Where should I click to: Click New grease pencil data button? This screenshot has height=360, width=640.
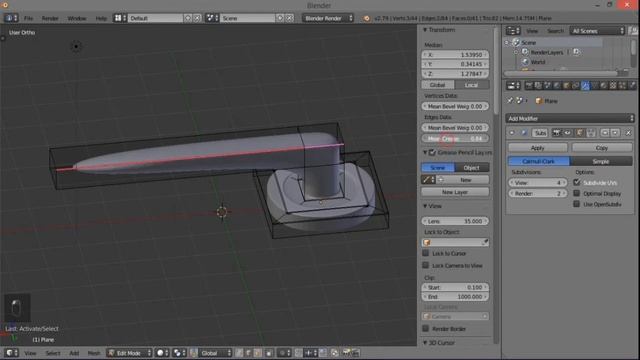pyautogui.click(x=466, y=180)
